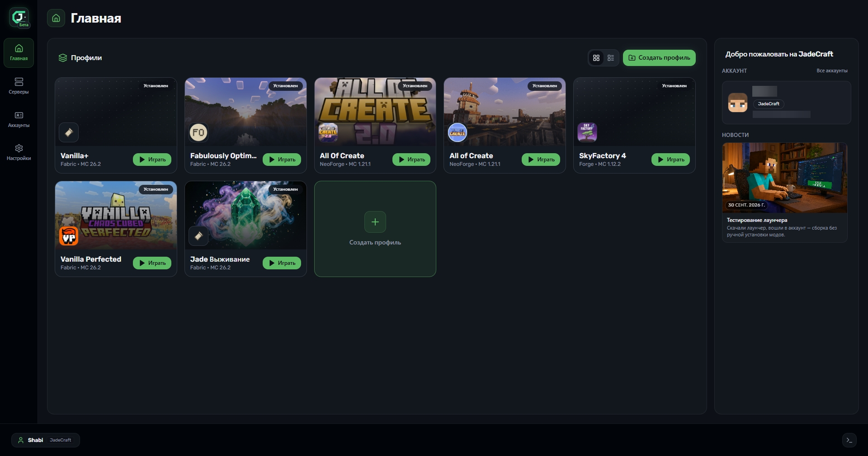
Task: Click the SkyFactory 4 Установлен badge
Action: (674, 86)
